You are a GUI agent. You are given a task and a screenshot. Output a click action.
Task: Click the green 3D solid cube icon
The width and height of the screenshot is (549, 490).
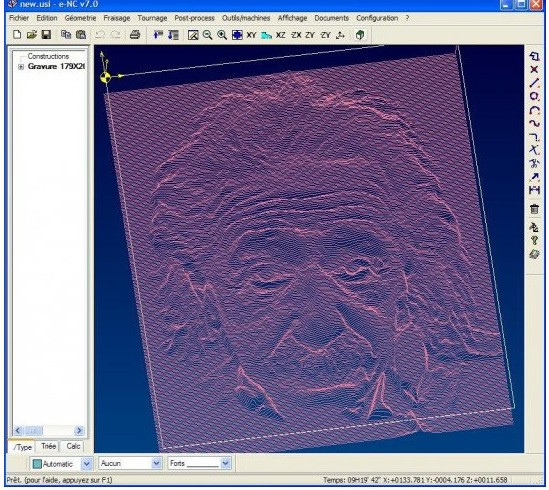360,35
